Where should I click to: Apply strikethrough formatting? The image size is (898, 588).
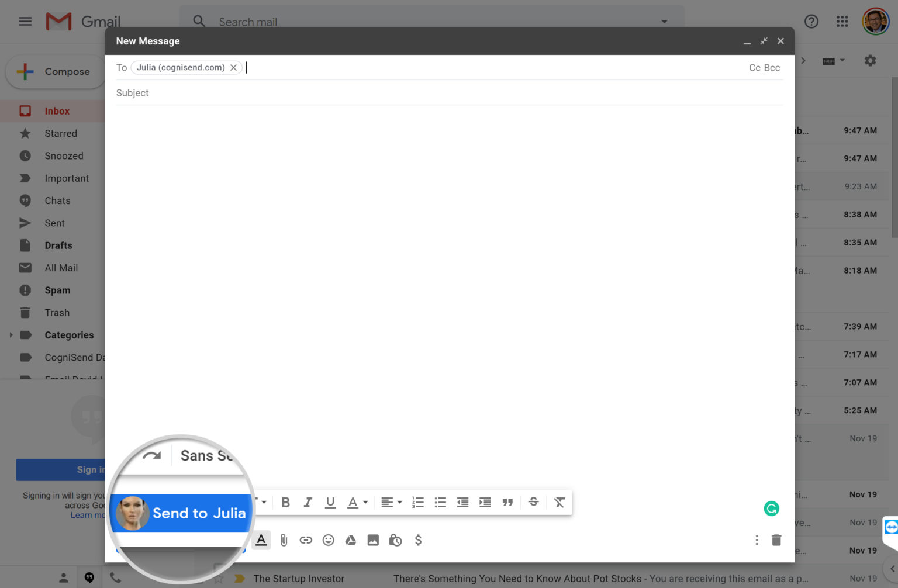click(533, 502)
